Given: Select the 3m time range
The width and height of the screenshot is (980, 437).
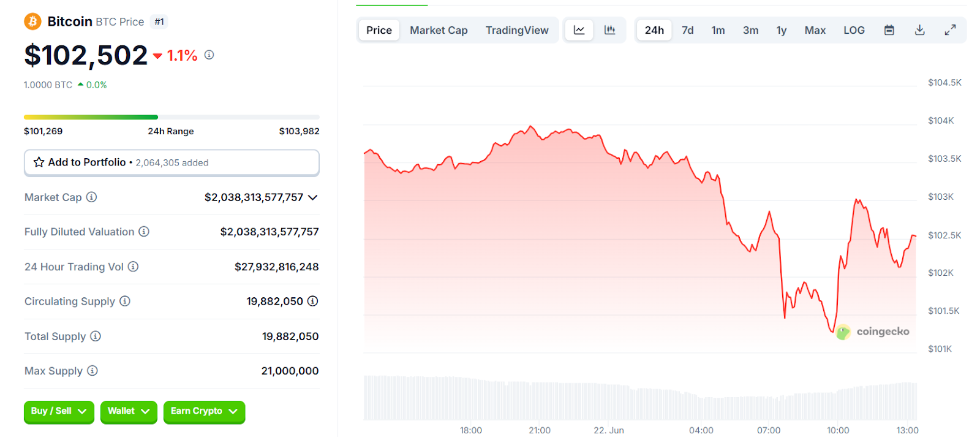Looking at the screenshot, I should click(x=750, y=30).
